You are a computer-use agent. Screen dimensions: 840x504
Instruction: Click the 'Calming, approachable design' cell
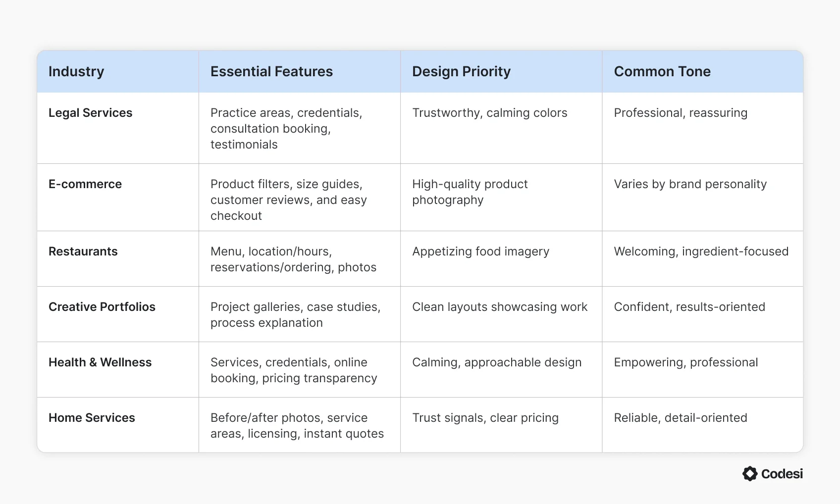pyautogui.click(x=497, y=362)
